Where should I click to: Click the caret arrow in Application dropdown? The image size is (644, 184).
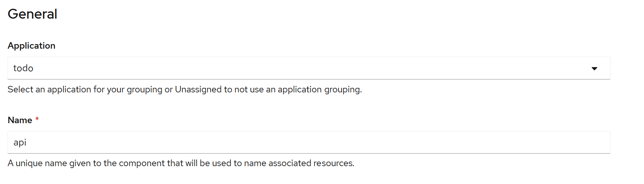pos(594,68)
